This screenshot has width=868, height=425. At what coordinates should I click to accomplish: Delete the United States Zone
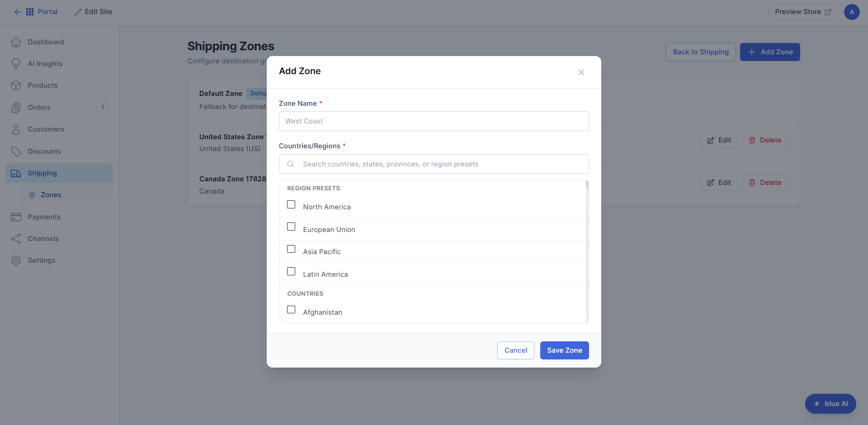765,140
